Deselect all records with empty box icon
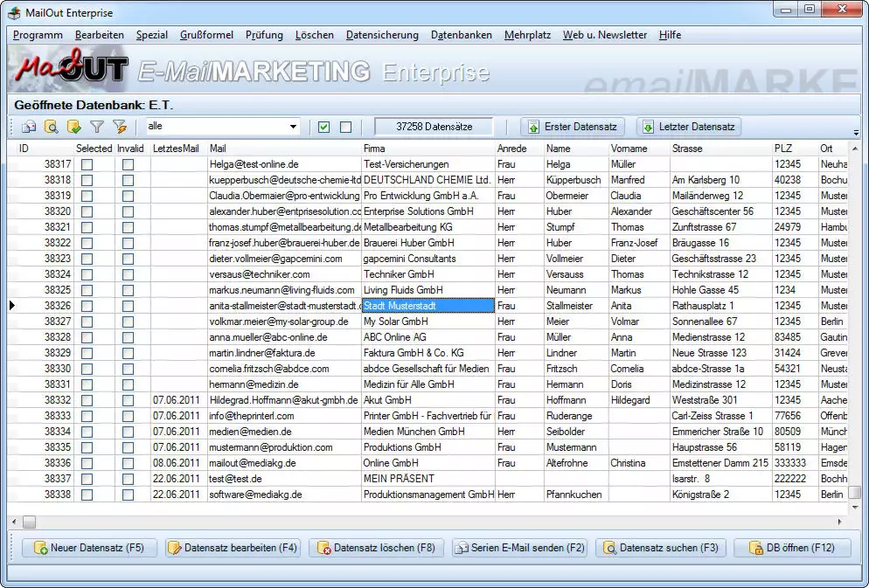The image size is (869, 588). [345, 127]
